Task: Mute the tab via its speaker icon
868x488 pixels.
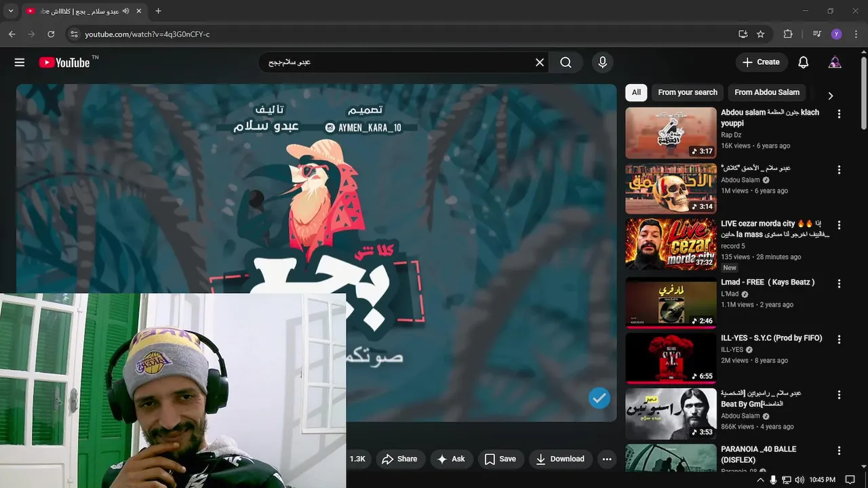Action: coord(125,11)
